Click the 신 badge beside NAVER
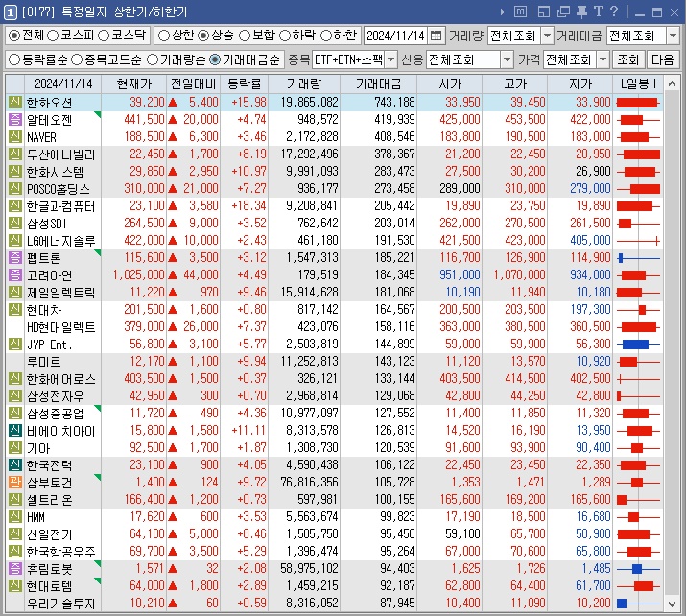This screenshot has height=616, width=686. tap(15, 137)
